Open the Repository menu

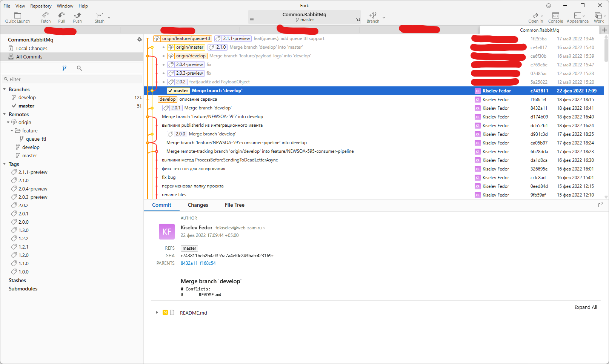pyautogui.click(x=41, y=6)
